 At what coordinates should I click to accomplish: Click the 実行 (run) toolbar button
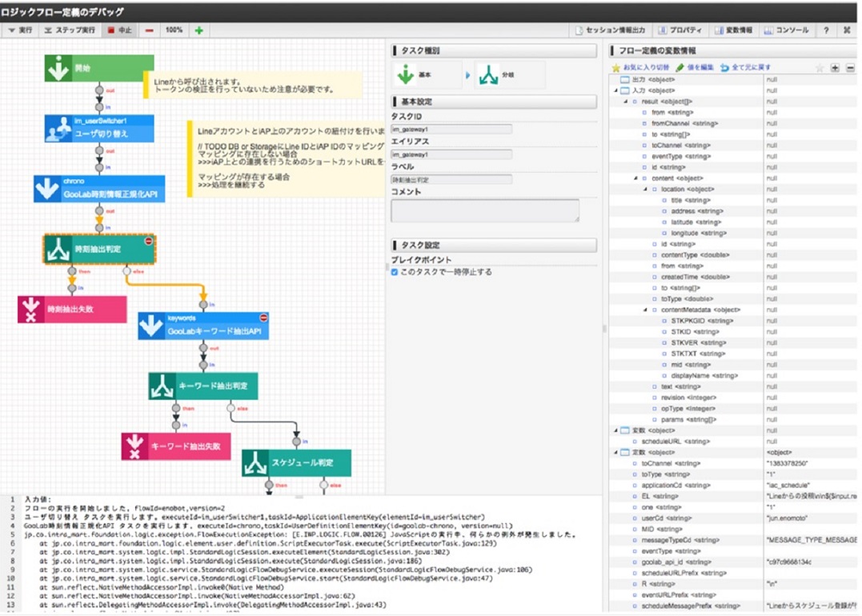[20, 30]
